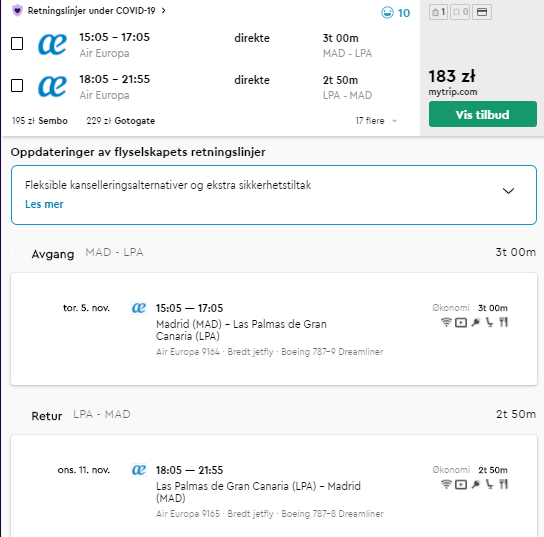Select the 195 zł Sembo offer
Screen dimensions: 544x537
[40, 121]
